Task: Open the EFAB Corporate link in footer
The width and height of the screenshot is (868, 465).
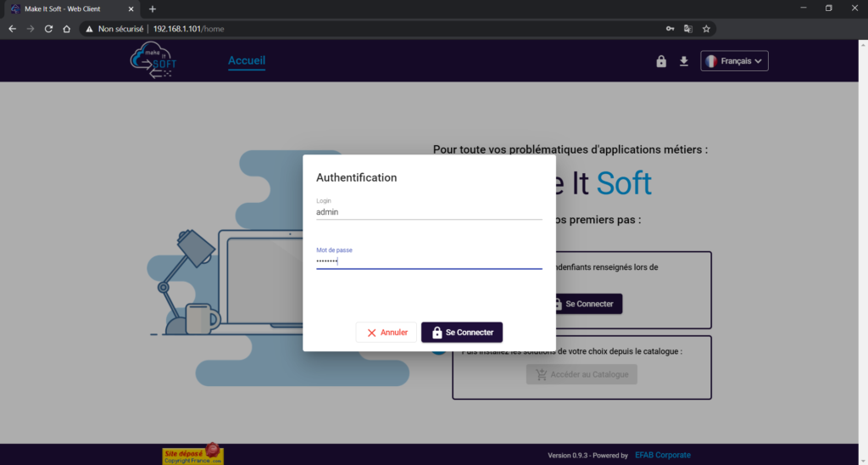Action: tap(663, 455)
